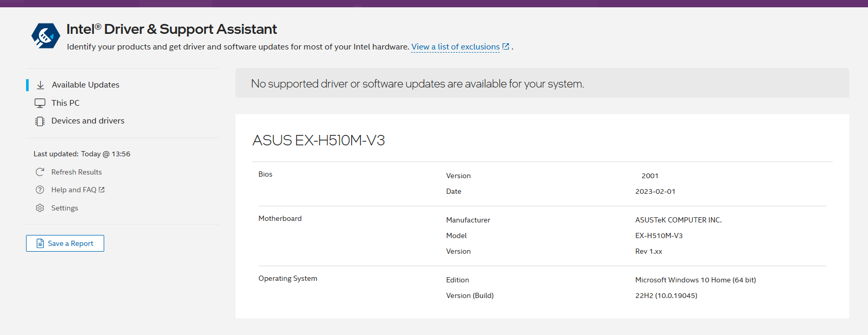This screenshot has width=868, height=335.
Task: Click the document icon in Save a Report
Action: coord(40,243)
